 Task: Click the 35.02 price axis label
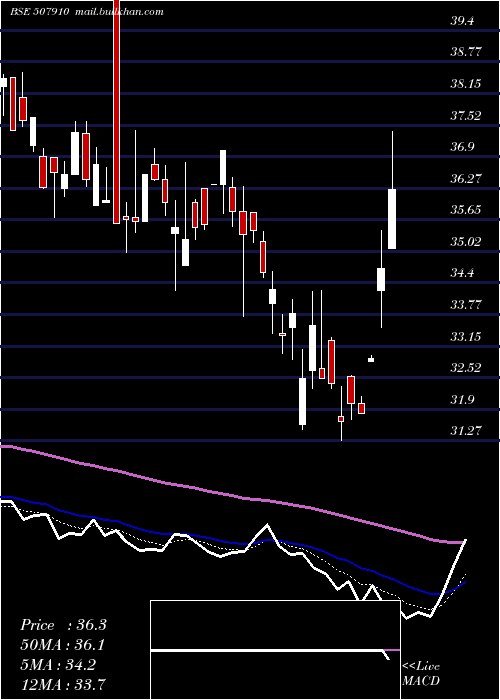466,242
